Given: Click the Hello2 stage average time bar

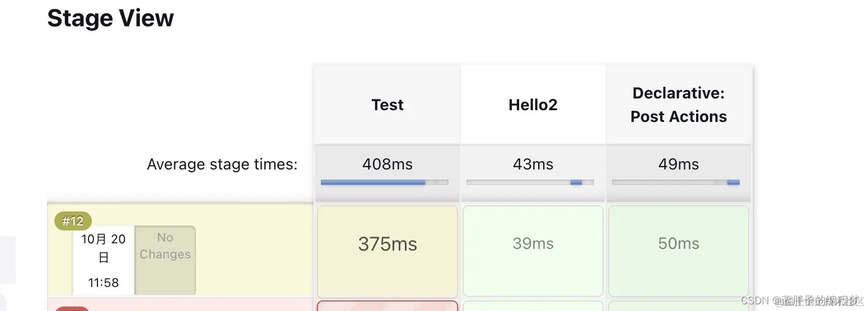Looking at the screenshot, I should [x=530, y=182].
